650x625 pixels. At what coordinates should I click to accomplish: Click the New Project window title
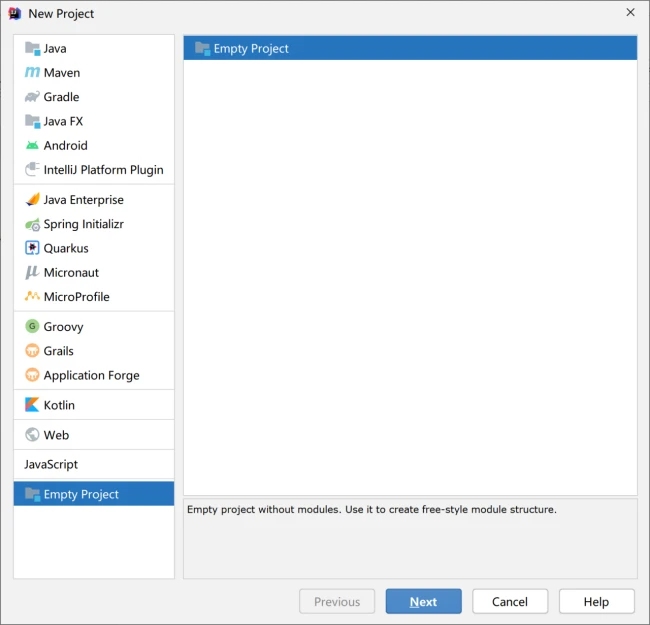pos(61,14)
